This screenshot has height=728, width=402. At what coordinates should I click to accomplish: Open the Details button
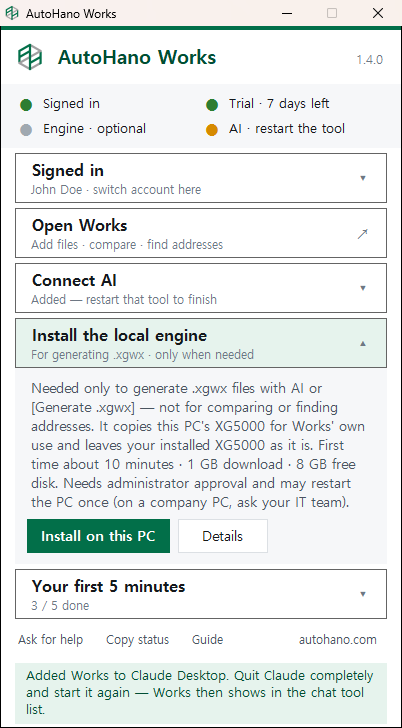pyautogui.click(x=223, y=536)
